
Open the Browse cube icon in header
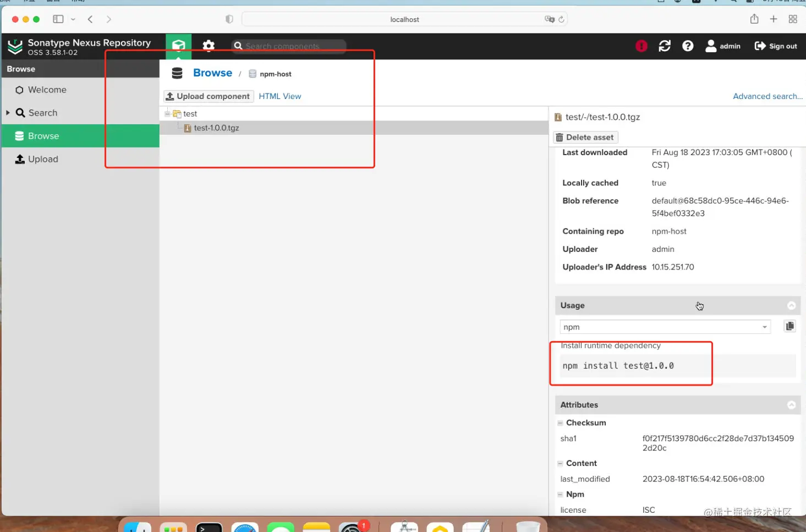point(179,46)
